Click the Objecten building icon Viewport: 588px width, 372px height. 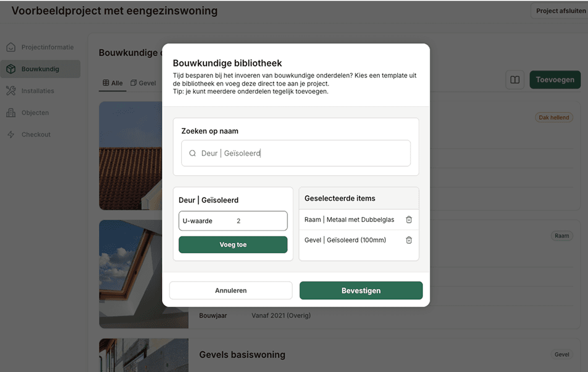pos(11,112)
